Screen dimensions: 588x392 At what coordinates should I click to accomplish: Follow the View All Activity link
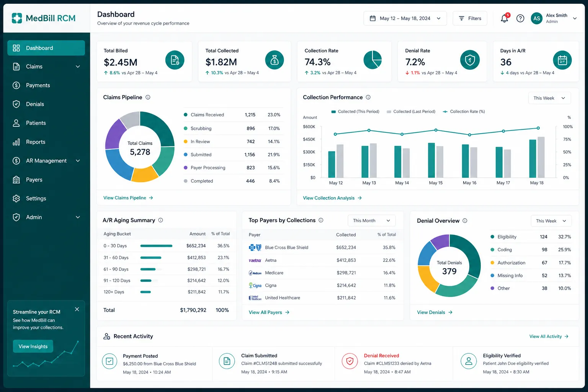[x=549, y=336]
